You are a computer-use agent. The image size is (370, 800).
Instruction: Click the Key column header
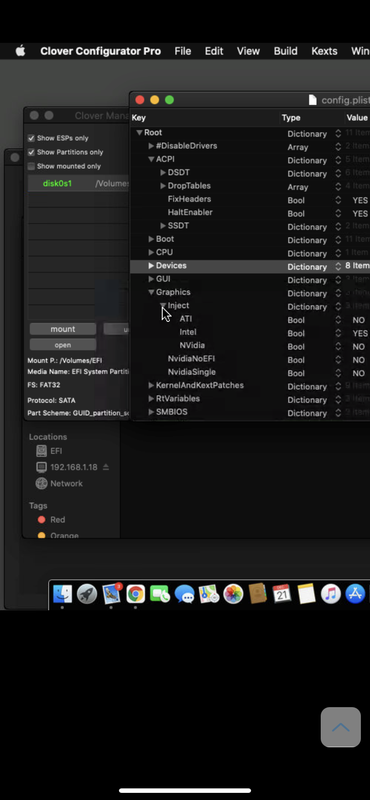138,118
